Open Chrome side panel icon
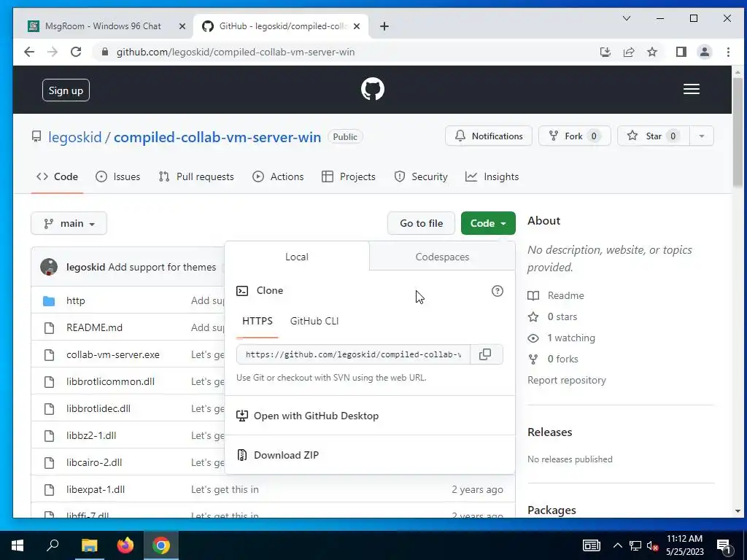 point(681,52)
